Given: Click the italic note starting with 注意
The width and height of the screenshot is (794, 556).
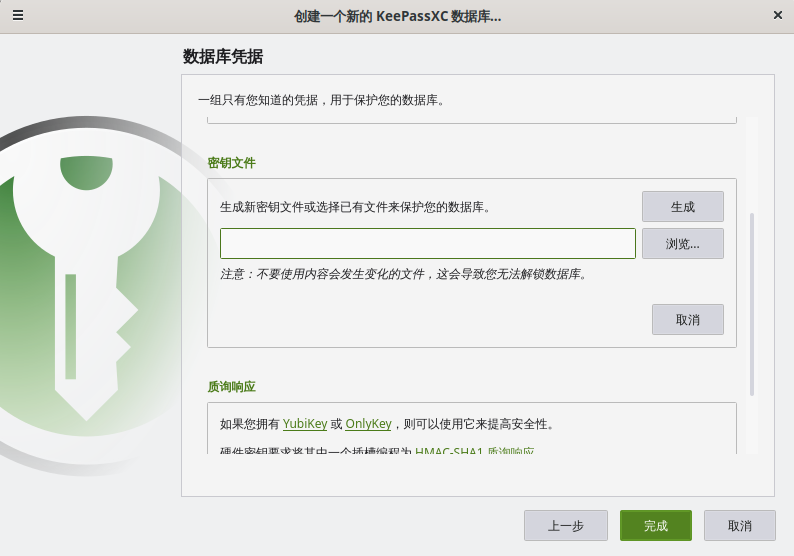Looking at the screenshot, I should [403, 274].
